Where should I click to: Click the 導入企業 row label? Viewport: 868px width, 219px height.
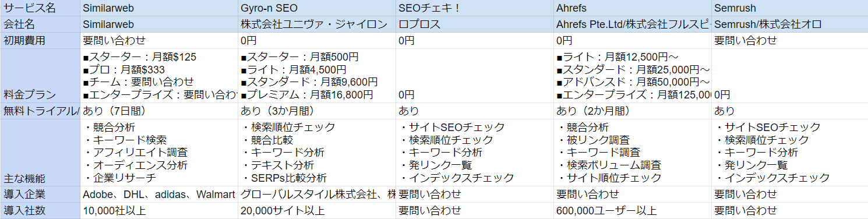click(40, 194)
